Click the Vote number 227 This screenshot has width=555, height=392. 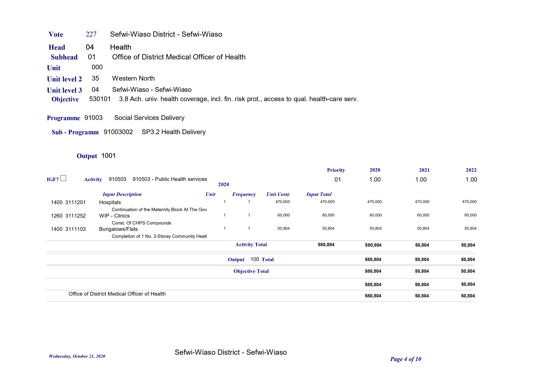point(91,34)
